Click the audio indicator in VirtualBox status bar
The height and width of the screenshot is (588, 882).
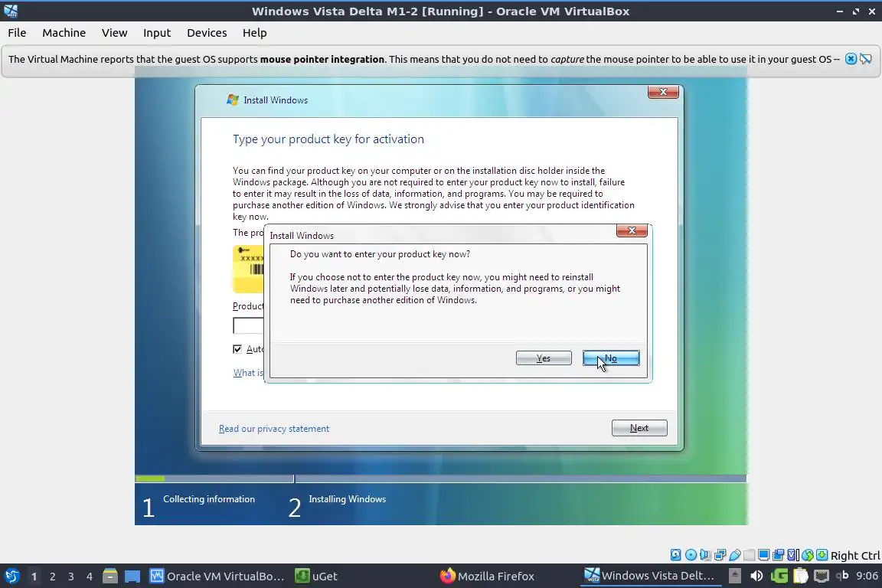click(x=705, y=555)
